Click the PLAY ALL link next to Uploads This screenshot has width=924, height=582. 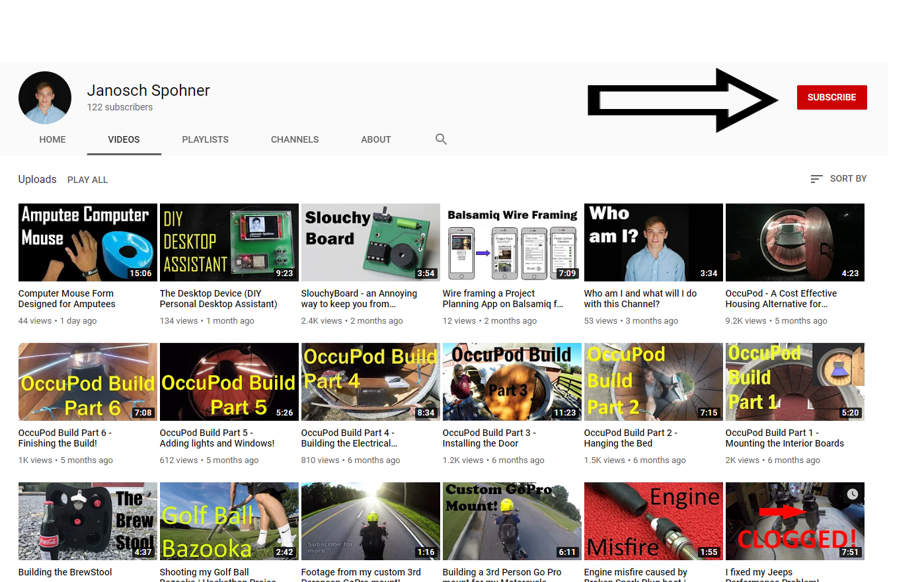(87, 179)
